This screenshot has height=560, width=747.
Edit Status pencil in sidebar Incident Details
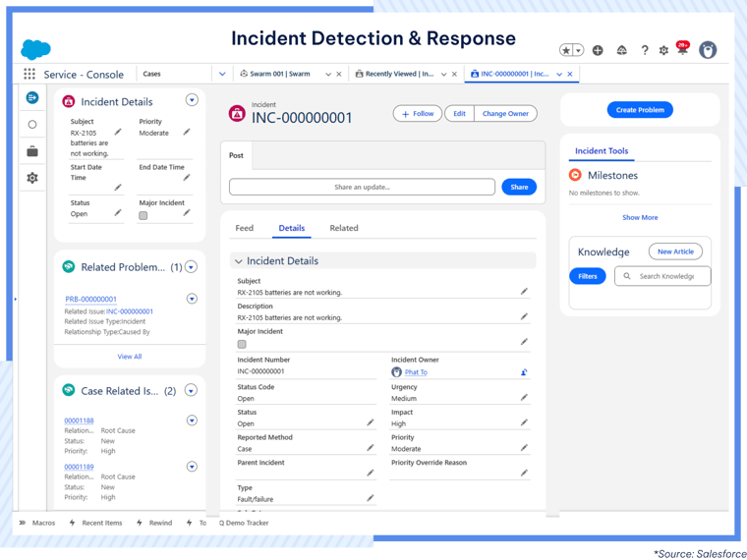tap(118, 213)
